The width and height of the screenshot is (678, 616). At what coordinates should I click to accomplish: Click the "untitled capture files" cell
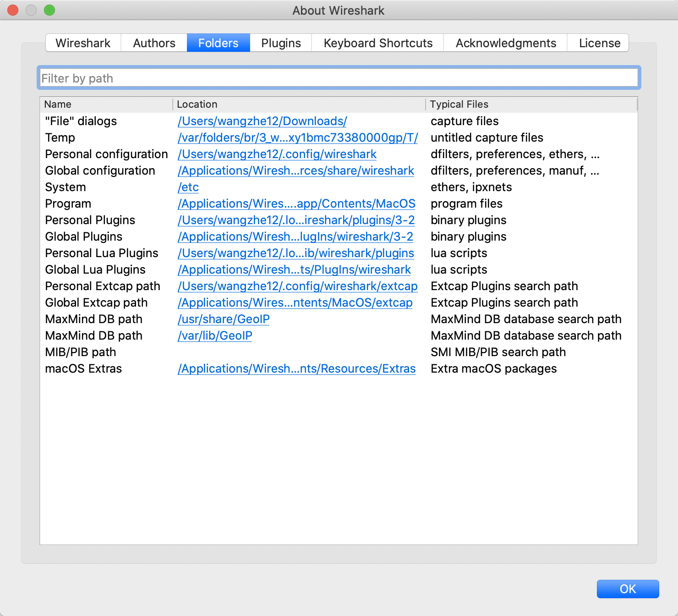coord(487,137)
